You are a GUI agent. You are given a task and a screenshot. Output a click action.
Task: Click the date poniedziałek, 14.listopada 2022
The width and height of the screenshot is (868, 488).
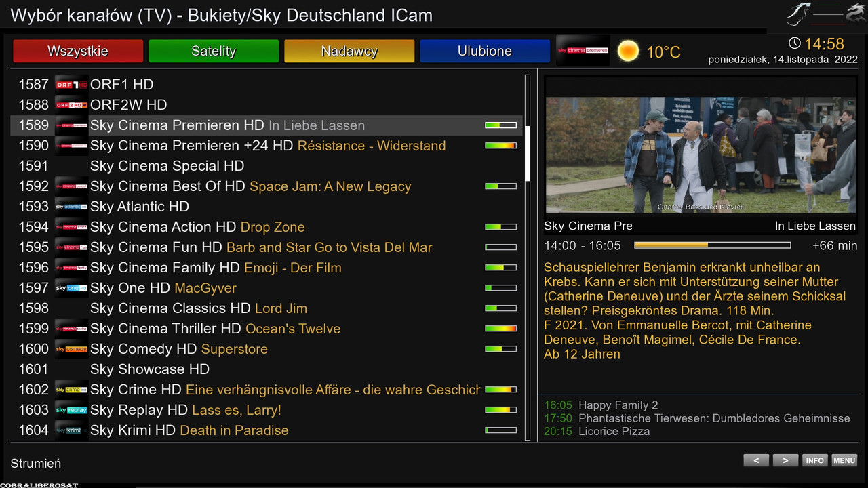pyautogui.click(x=783, y=60)
